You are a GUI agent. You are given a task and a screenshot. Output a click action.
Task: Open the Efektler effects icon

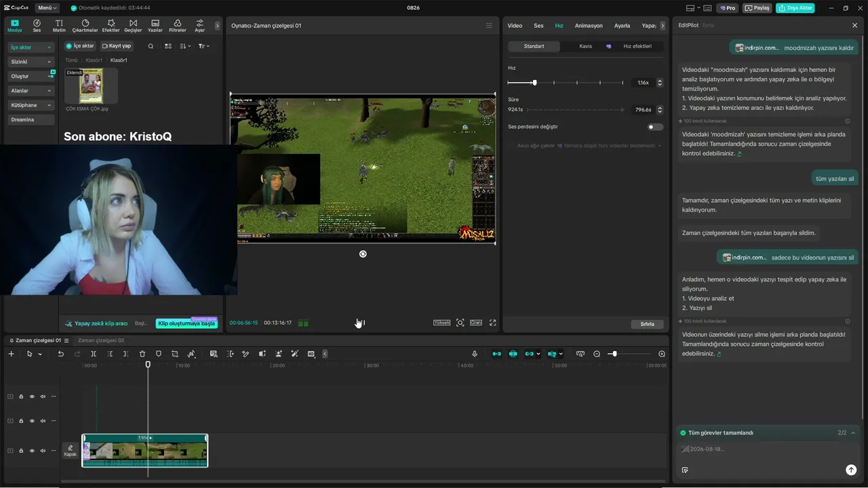(x=111, y=26)
